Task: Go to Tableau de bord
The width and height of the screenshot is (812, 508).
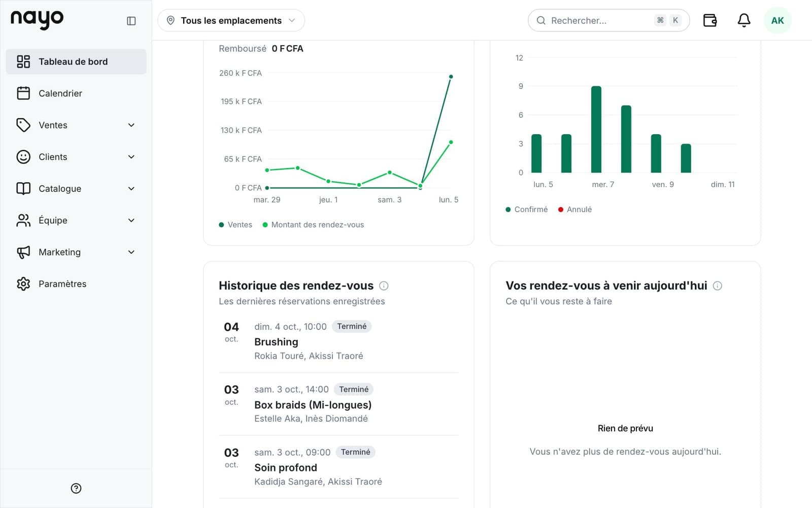Action: tap(76, 61)
